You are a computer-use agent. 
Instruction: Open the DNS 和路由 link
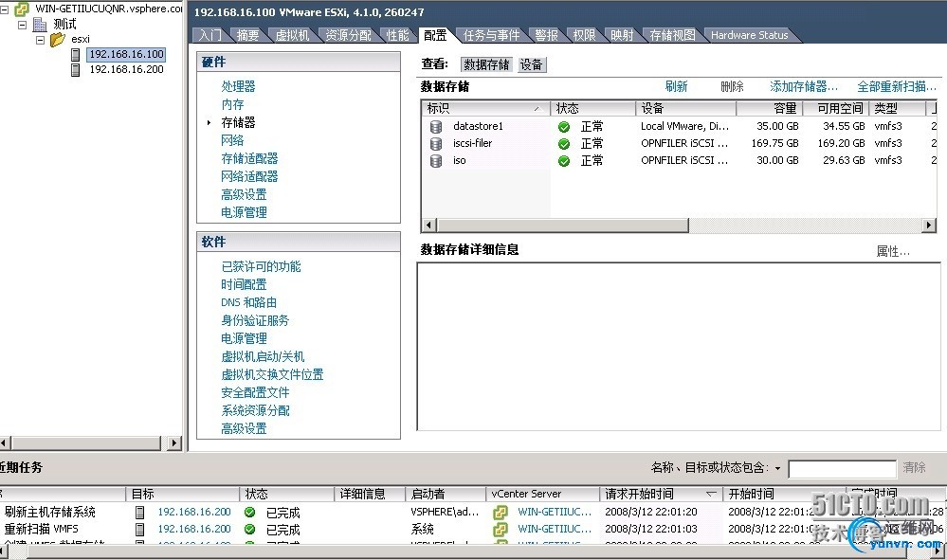pos(248,302)
